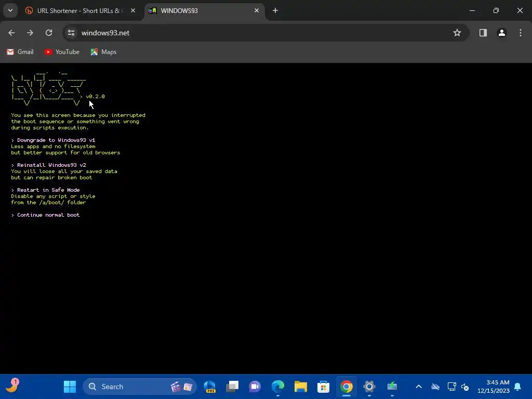The width and height of the screenshot is (532, 399).
Task: Close the WINDOWS93 tab
Action: (257, 10)
